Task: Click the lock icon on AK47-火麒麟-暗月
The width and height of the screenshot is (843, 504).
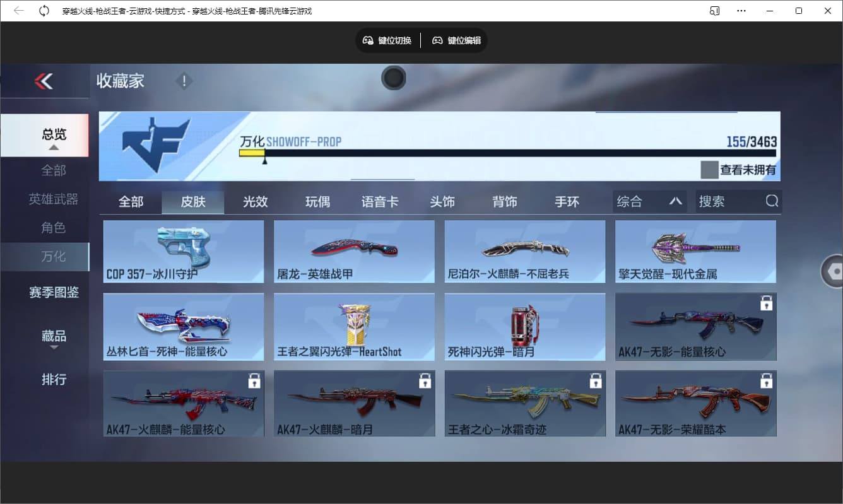Action: click(x=425, y=380)
